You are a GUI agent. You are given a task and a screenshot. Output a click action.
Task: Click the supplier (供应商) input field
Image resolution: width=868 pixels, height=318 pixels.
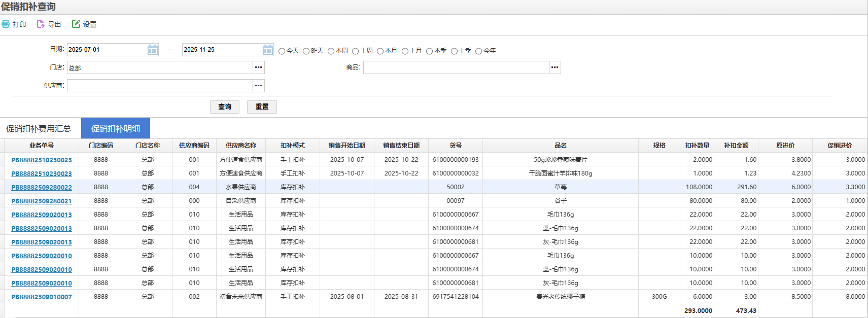pyautogui.click(x=160, y=86)
